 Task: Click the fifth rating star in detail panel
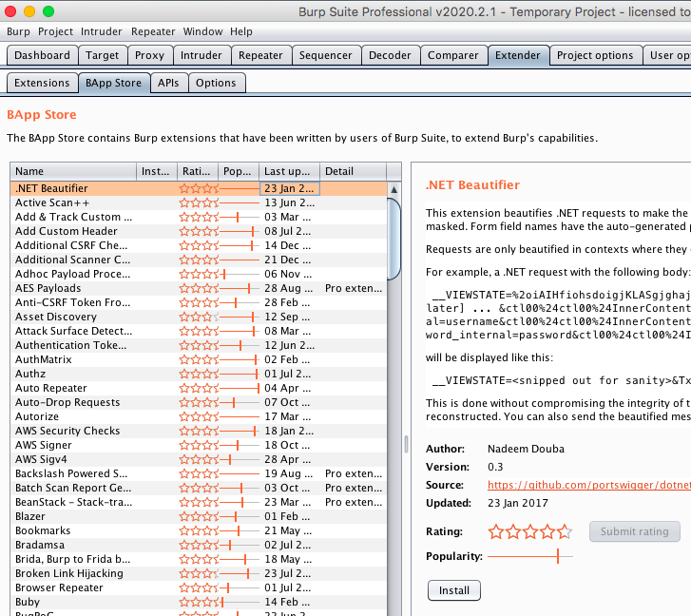565,531
